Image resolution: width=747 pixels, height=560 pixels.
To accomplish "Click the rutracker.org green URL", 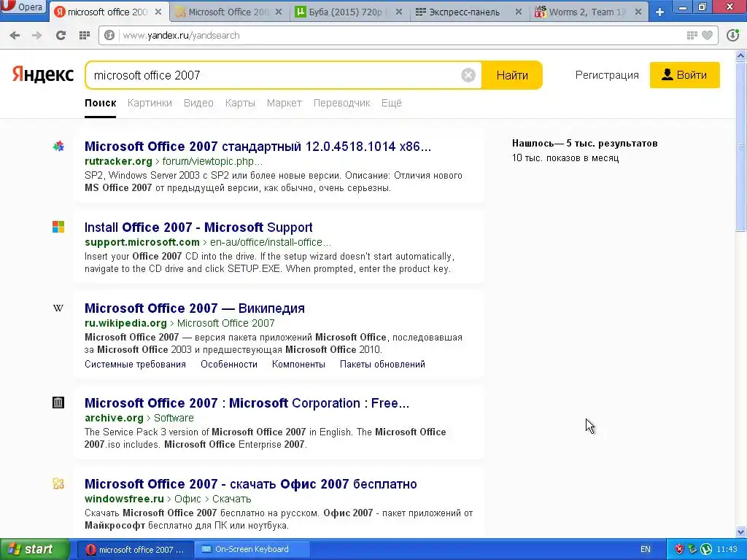I will (118, 161).
